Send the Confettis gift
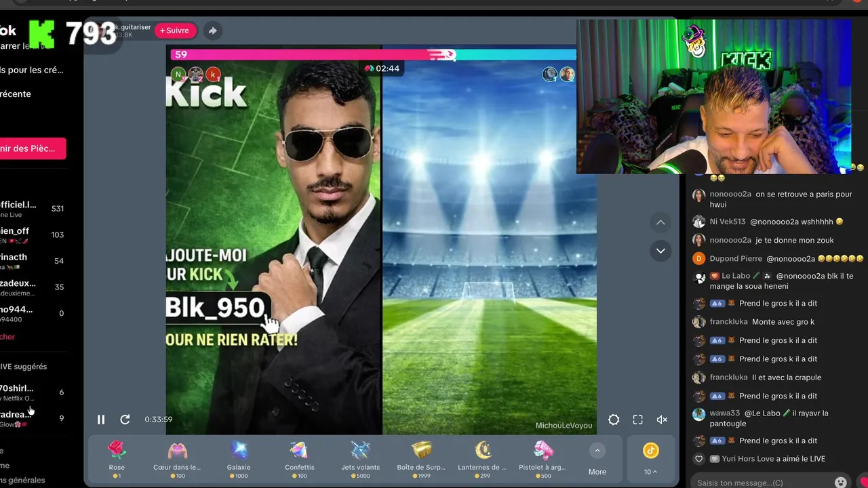 pyautogui.click(x=299, y=459)
